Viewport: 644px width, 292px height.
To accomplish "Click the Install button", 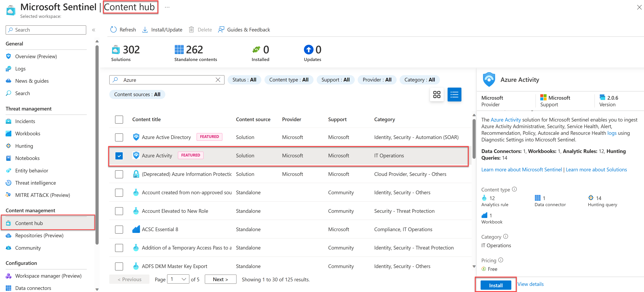I will click(495, 285).
